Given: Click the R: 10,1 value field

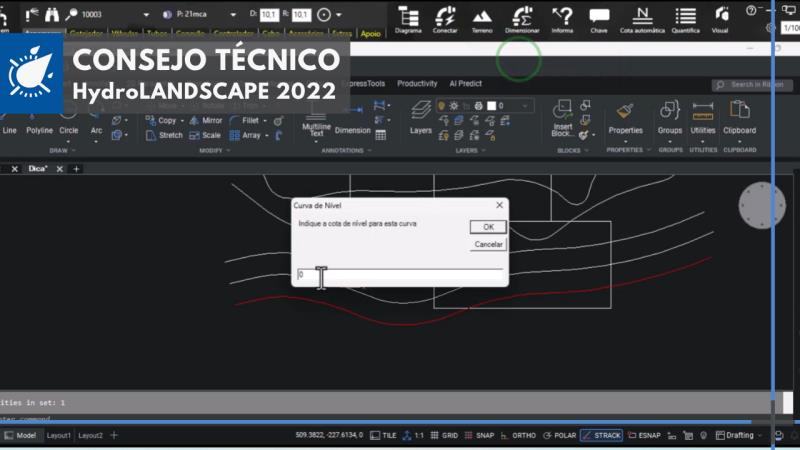Looking at the screenshot, I should pyautogui.click(x=301, y=15).
